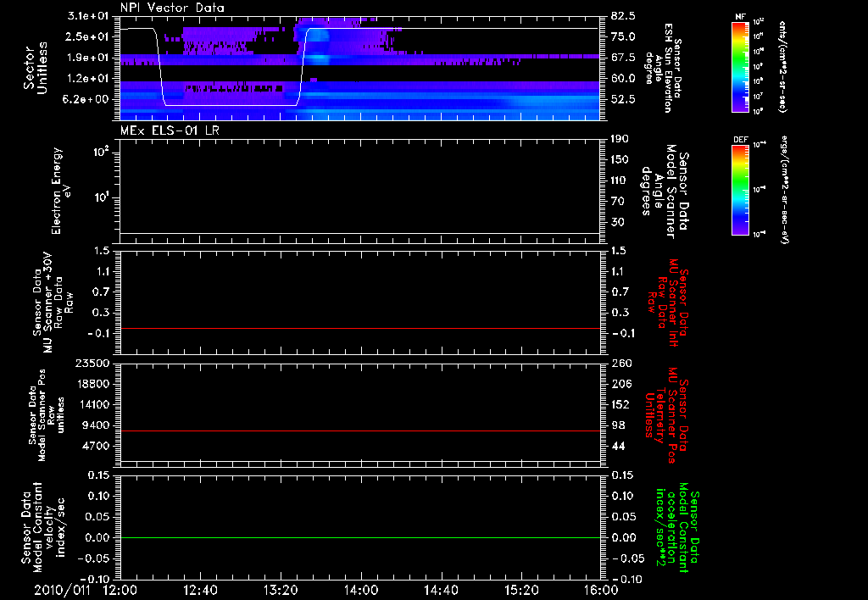This screenshot has height=600, width=868.
Task: Click the '82.5' sun elevation tick value
Action: pos(623,16)
